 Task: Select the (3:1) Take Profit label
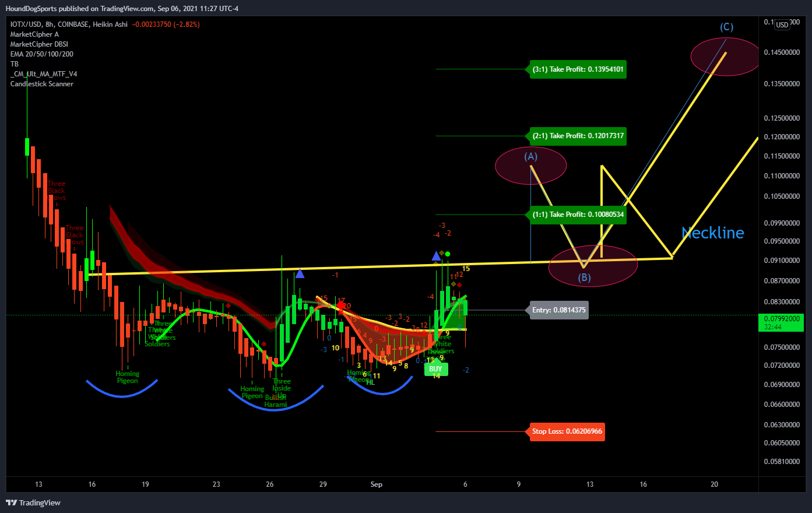pos(578,69)
